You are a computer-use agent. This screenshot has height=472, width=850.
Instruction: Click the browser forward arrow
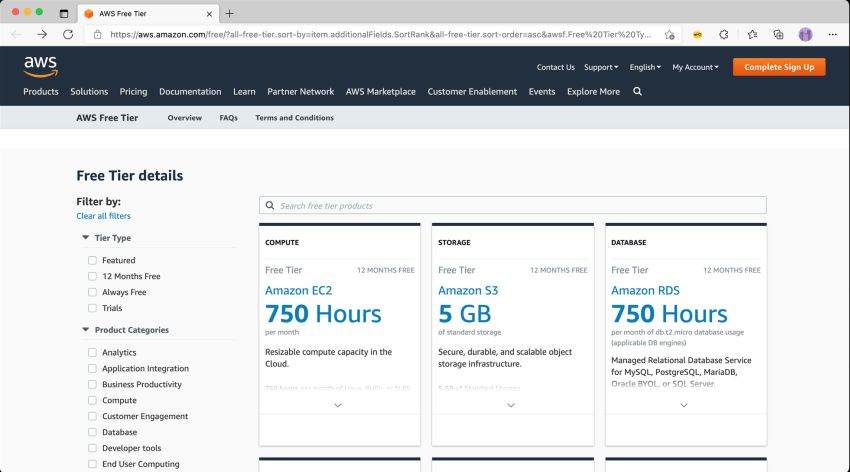42,34
